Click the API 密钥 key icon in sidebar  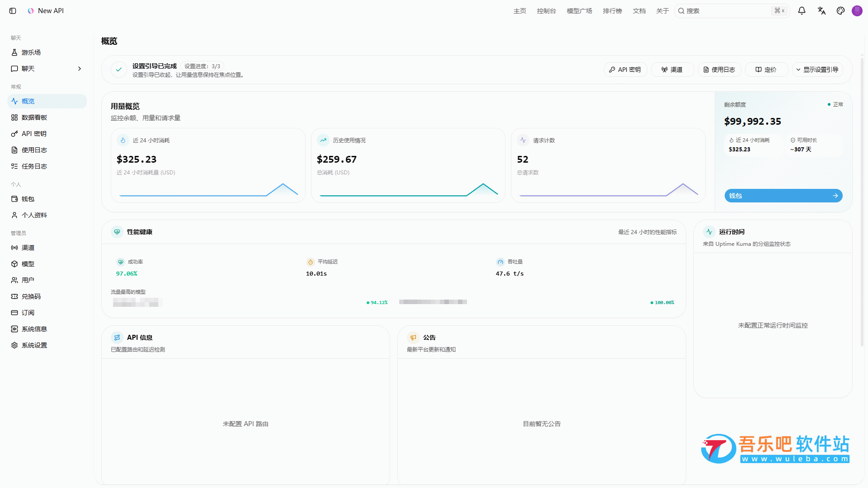[14, 134]
